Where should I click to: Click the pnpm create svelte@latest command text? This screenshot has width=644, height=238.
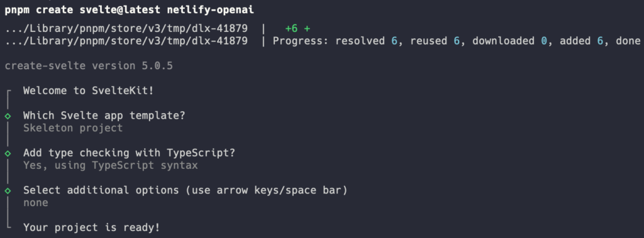click(x=82, y=10)
